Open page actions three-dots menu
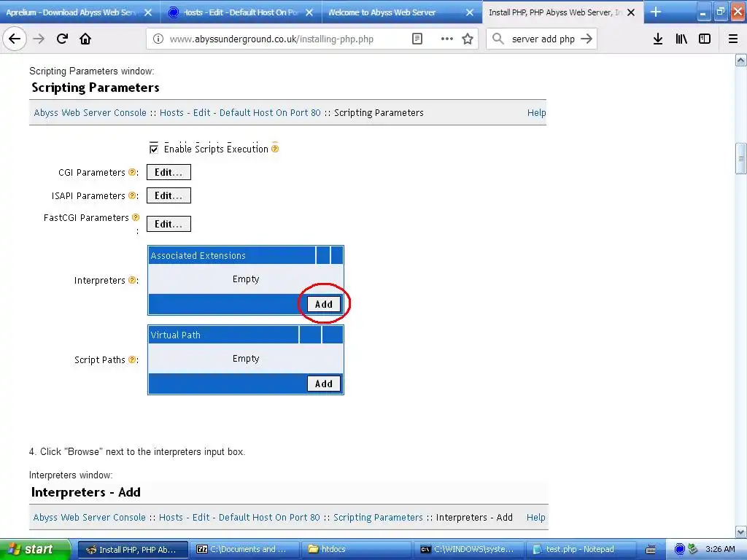Image resolution: width=747 pixels, height=560 pixels. click(x=447, y=39)
